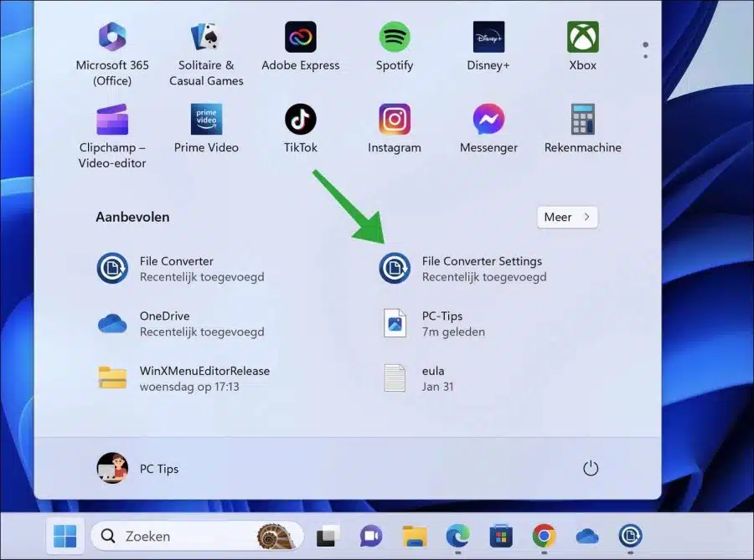Open File Converter recommended item

[181, 269]
